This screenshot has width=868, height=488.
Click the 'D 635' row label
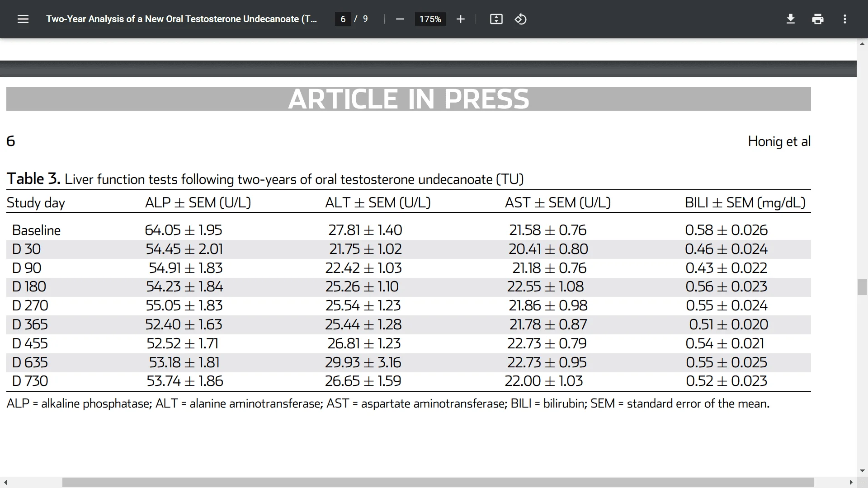tap(30, 363)
